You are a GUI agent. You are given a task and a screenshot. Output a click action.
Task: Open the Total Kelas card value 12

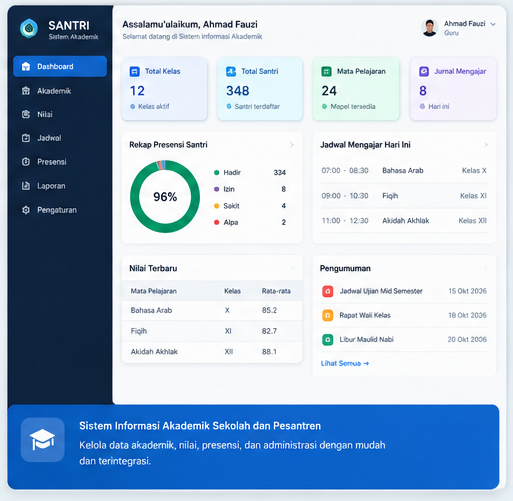137,91
